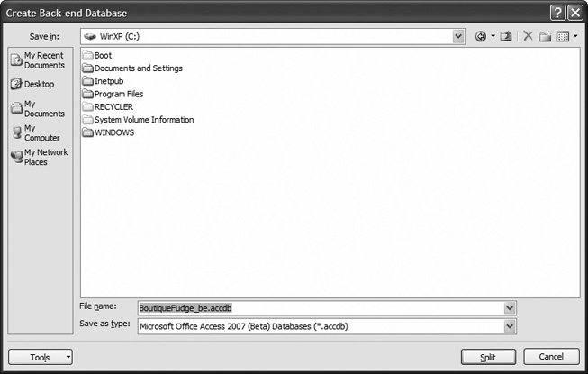Open the Tools menu button

41,357
